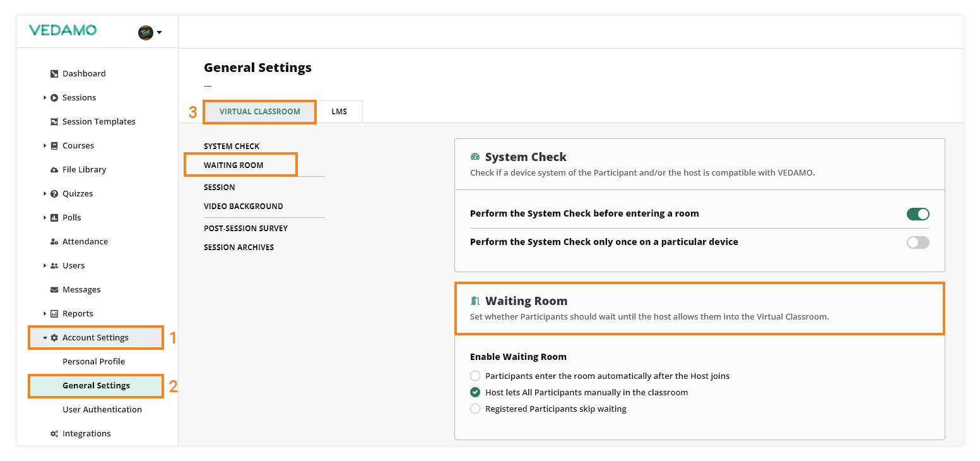Click the Account Settings gear icon
Image resolution: width=980 pixels, height=461 pixels.
pos(54,338)
